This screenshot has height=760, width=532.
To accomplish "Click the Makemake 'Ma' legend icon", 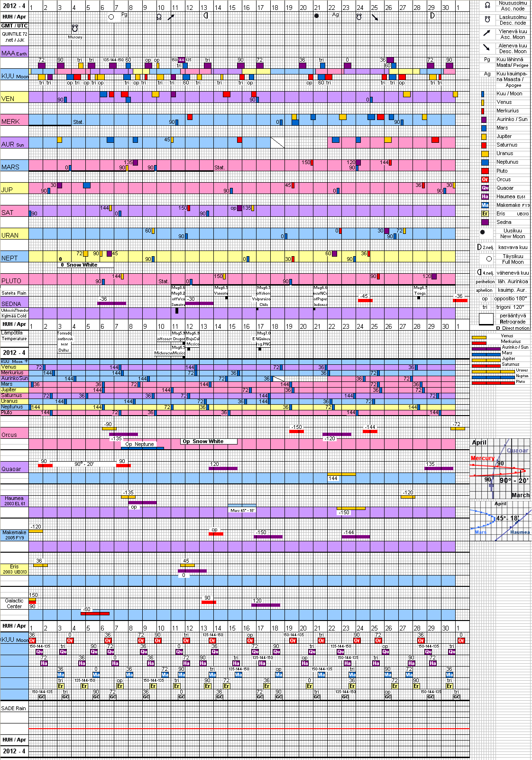I will click(485, 205).
